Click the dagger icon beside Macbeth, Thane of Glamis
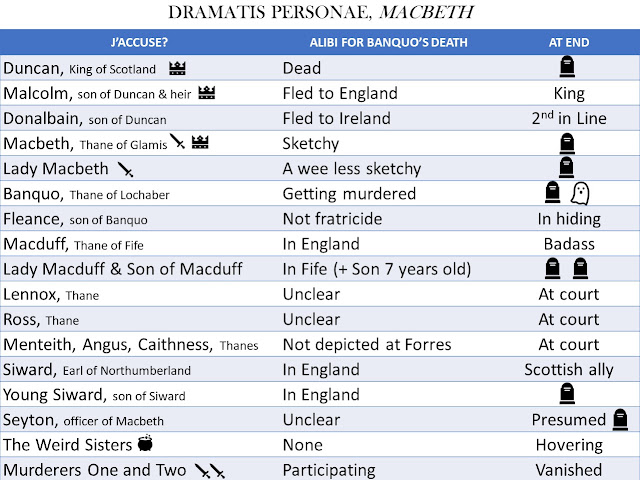 tap(177, 143)
